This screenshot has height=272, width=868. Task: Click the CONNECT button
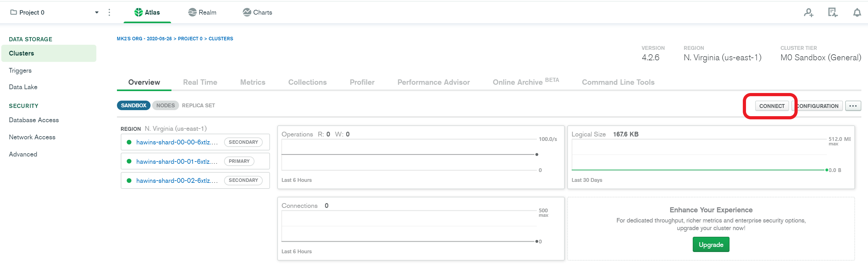tap(772, 106)
